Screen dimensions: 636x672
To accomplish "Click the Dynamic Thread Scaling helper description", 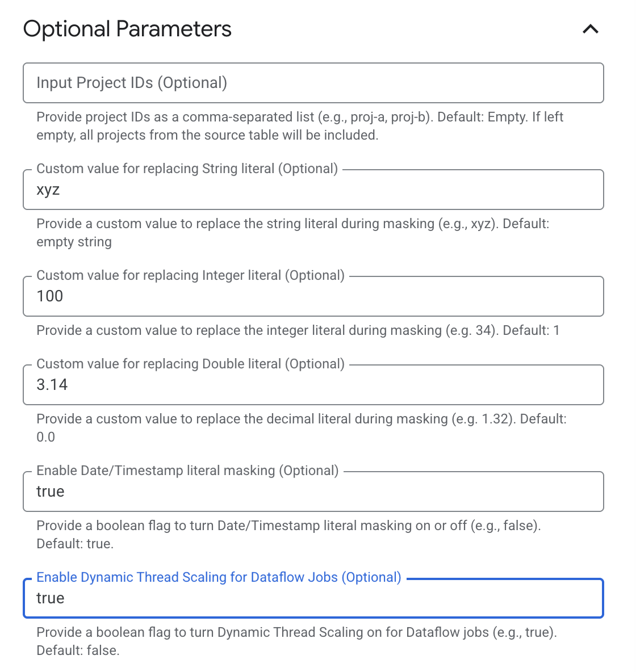I will [296, 641].
